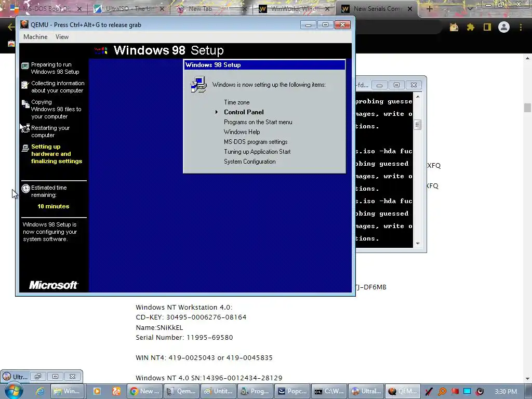
Task: Open the orange UC browser taskbar icon
Action: 116,391
